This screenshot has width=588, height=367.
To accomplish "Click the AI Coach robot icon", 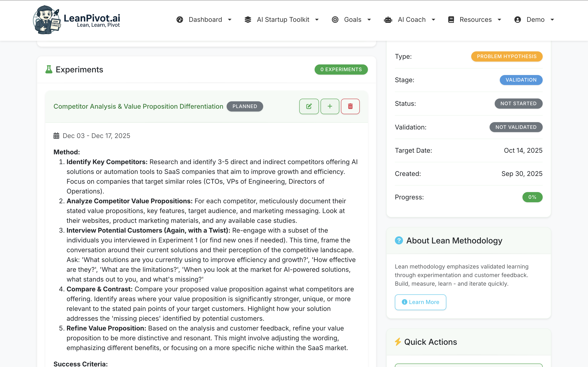I will (388, 20).
